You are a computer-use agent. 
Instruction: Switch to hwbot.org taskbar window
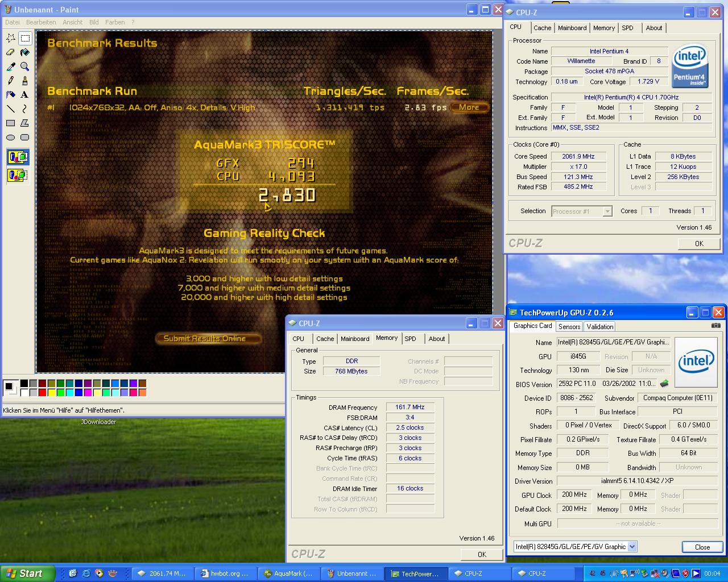[x=226, y=573]
